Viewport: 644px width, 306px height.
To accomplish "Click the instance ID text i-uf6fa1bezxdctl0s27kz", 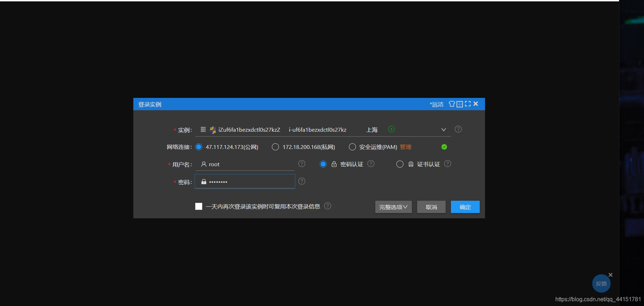I will (318, 130).
